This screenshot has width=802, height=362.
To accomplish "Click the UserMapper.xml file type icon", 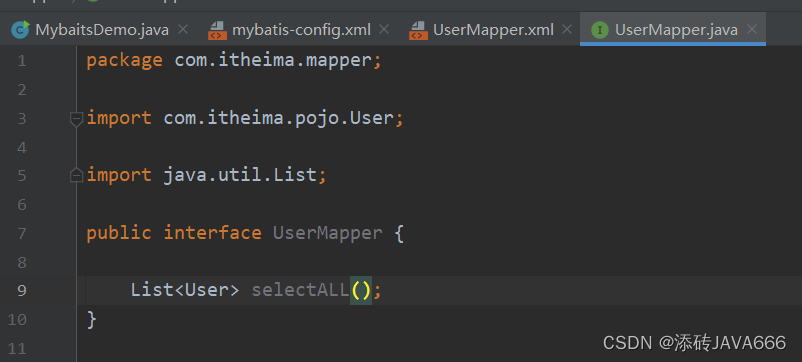I will [418, 31].
